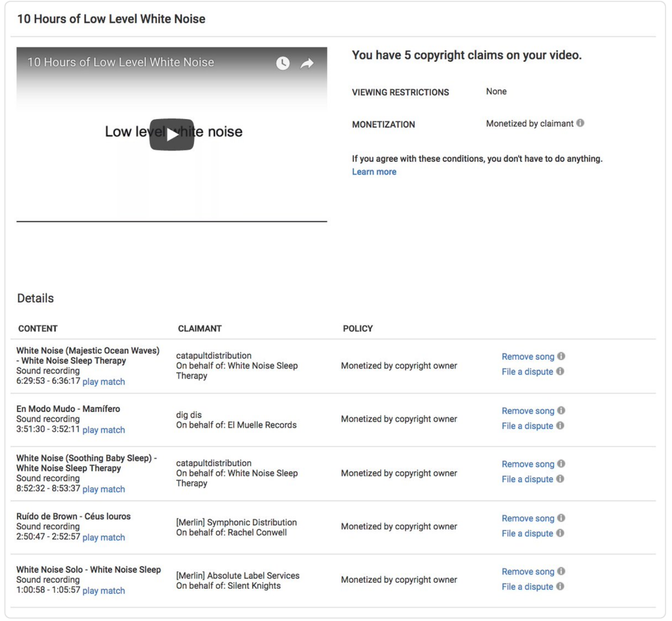The height and width of the screenshot is (621, 672).
Task: Open the Learn more link
Action: (x=374, y=172)
